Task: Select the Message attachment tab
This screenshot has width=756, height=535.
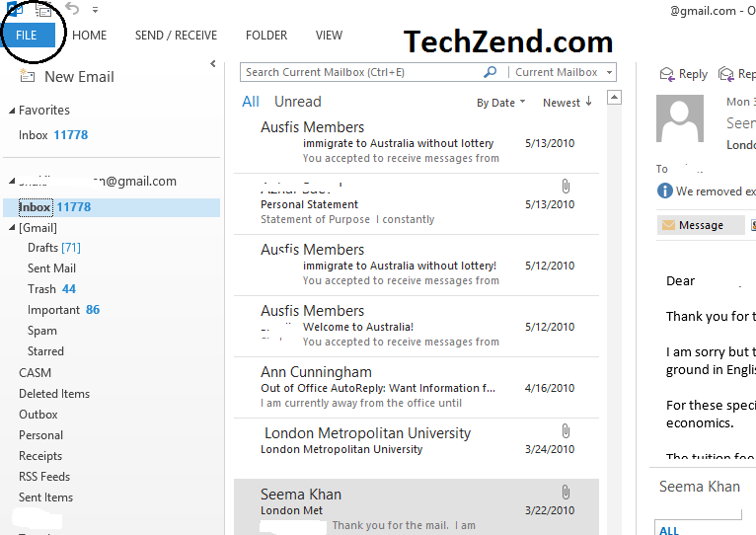Action: [701, 225]
